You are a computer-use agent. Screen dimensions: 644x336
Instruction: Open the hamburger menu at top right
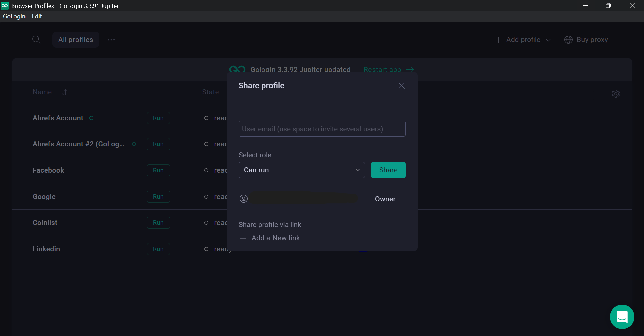pyautogui.click(x=624, y=40)
